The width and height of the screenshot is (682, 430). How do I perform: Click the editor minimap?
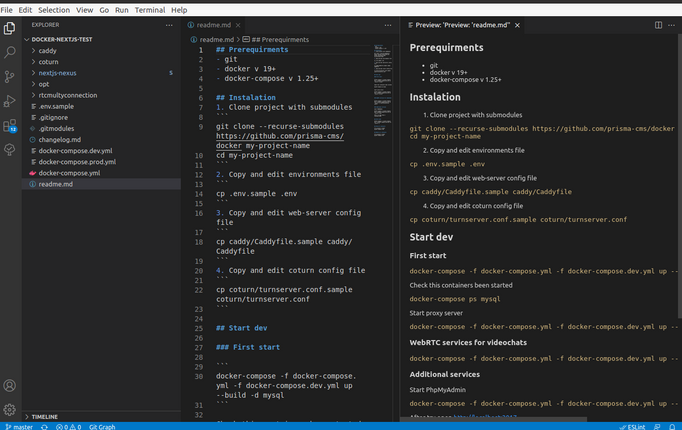(x=382, y=90)
